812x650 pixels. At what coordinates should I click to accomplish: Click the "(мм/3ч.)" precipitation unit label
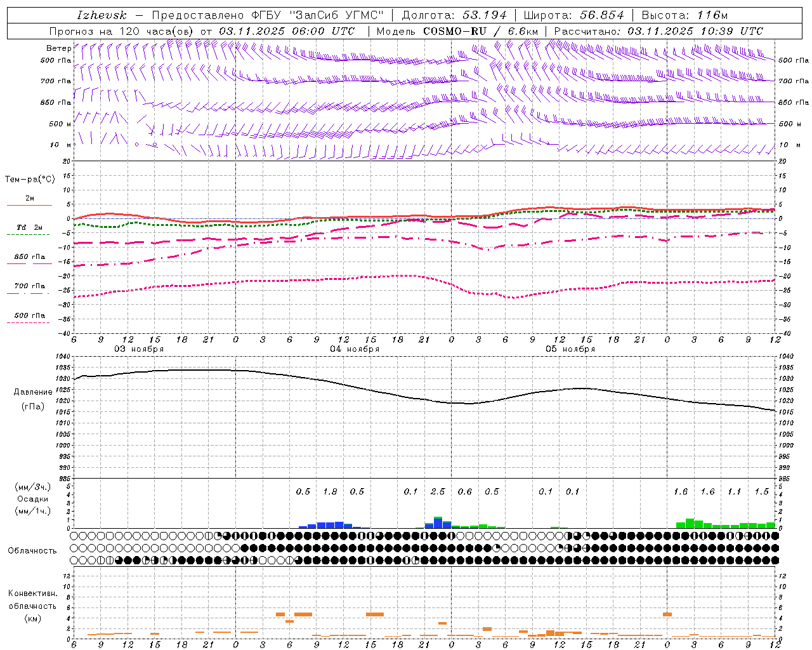[x=33, y=487]
